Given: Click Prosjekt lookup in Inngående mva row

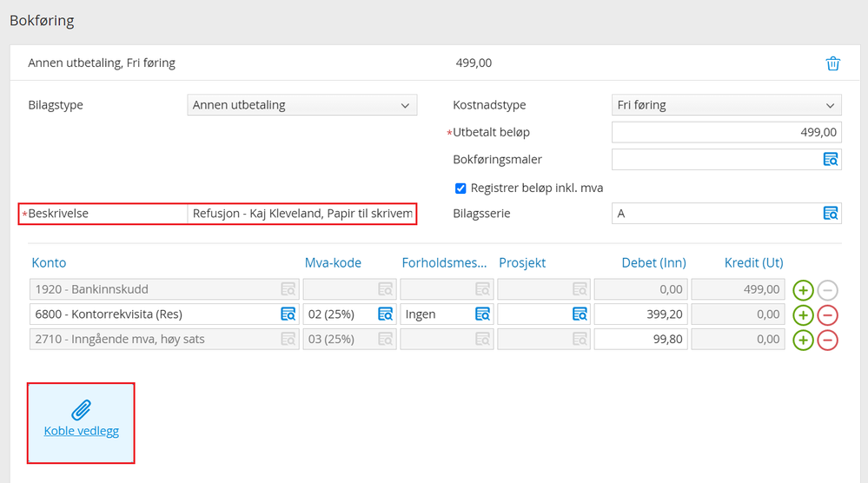Looking at the screenshot, I should [x=580, y=339].
